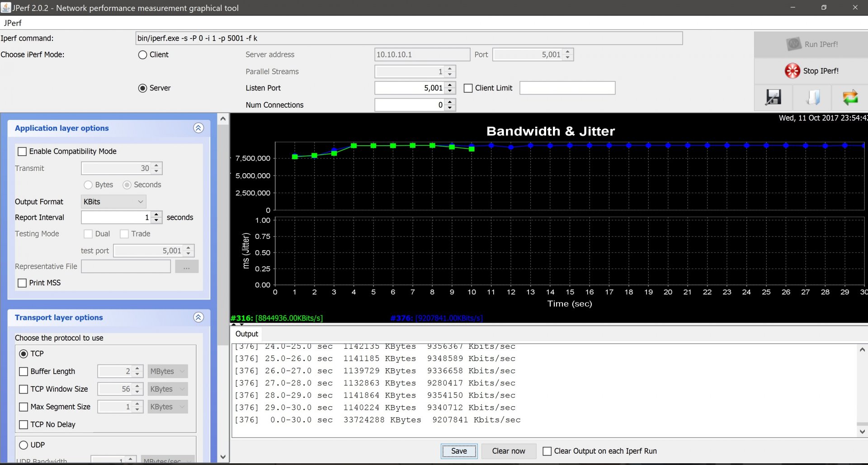Screen dimensions: 868x465
Task: Enable Print MSS checkbox
Action: click(22, 283)
